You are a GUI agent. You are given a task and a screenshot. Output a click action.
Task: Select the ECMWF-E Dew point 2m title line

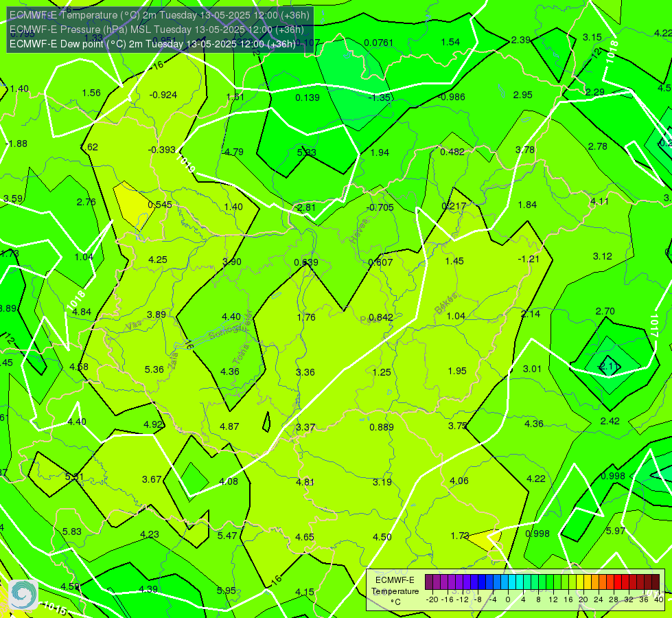(x=152, y=44)
